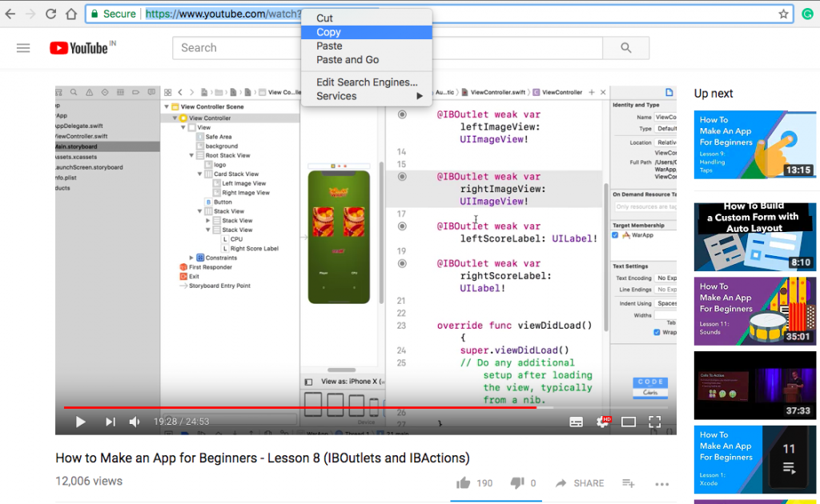Click the search magnifier button
This screenshot has width=820, height=504.
coord(626,48)
